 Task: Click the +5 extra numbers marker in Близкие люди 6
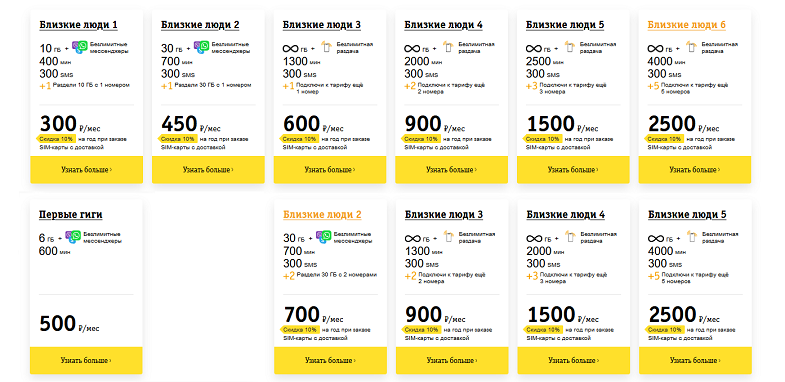click(x=653, y=88)
